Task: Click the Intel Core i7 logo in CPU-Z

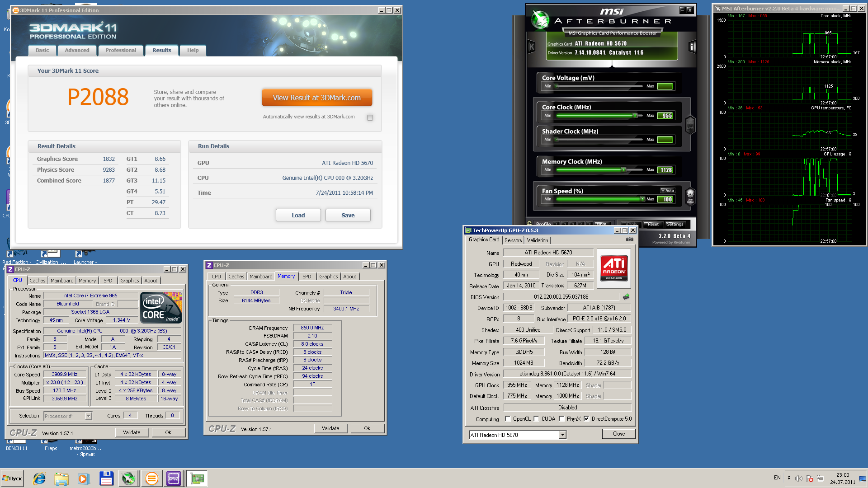Action: tap(161, 308)
